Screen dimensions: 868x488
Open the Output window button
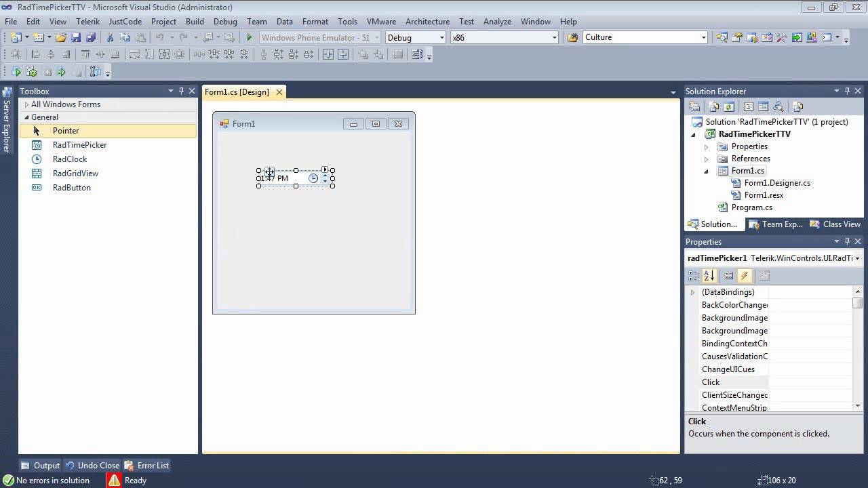click(x=41, y=466)
